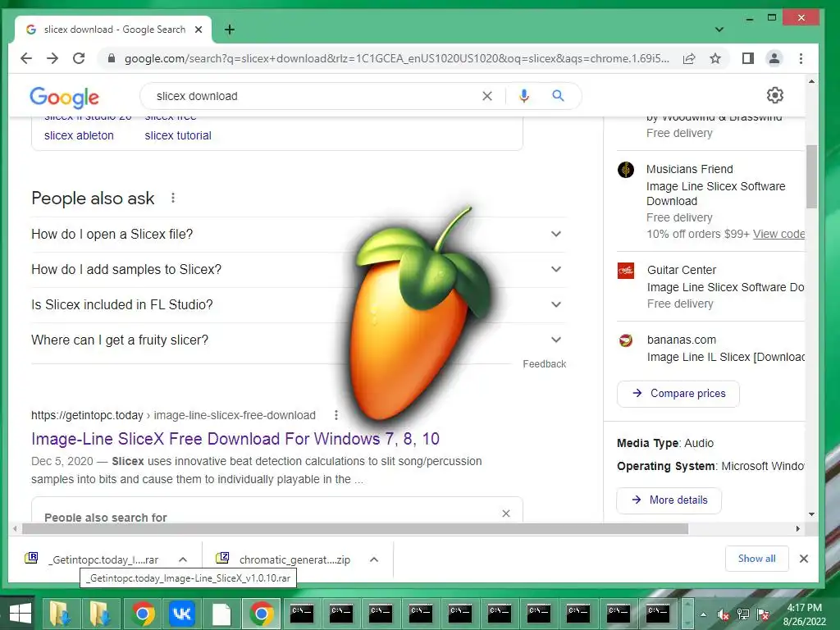Expand How do I add samples to Slicex
840x630 pixels.
[x=299, y=269]
